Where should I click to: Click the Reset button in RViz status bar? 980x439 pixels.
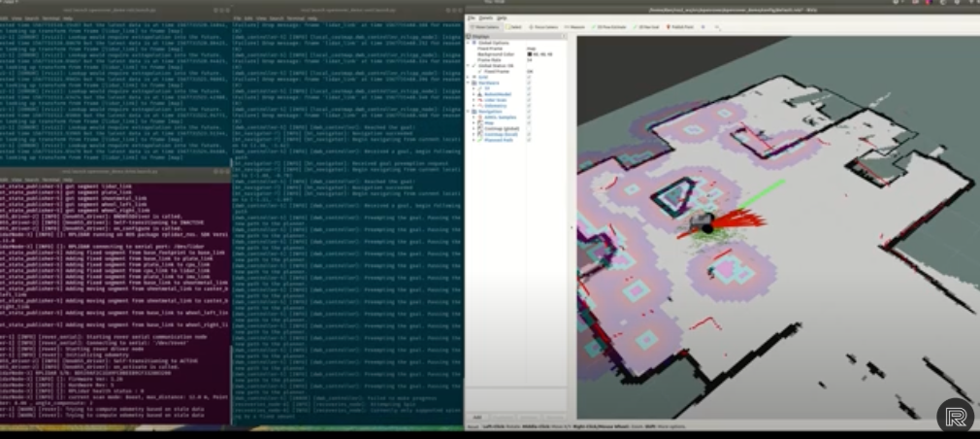[473, 426]
